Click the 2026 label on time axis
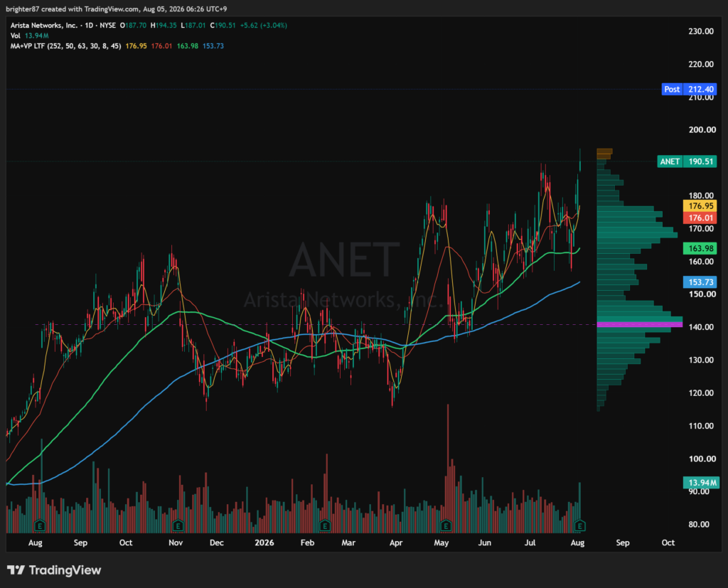This screenshot has width=728, height=588. pos(264,542)
